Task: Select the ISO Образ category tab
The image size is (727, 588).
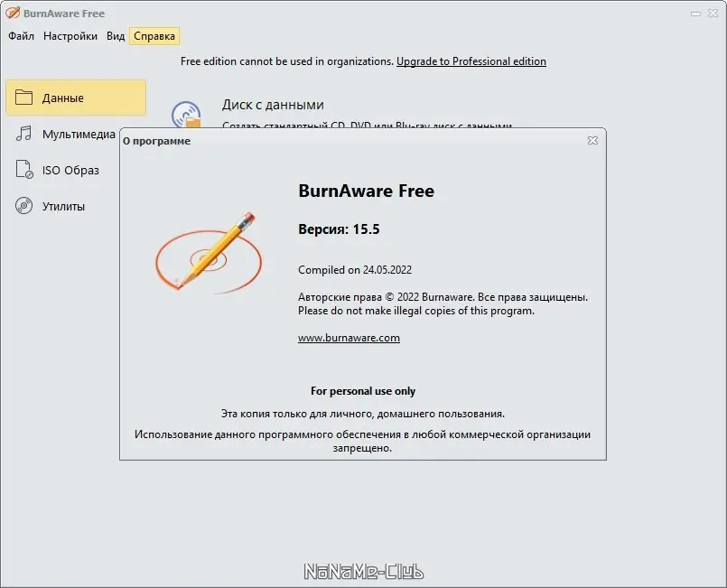Action: click(x=62, y=170)
